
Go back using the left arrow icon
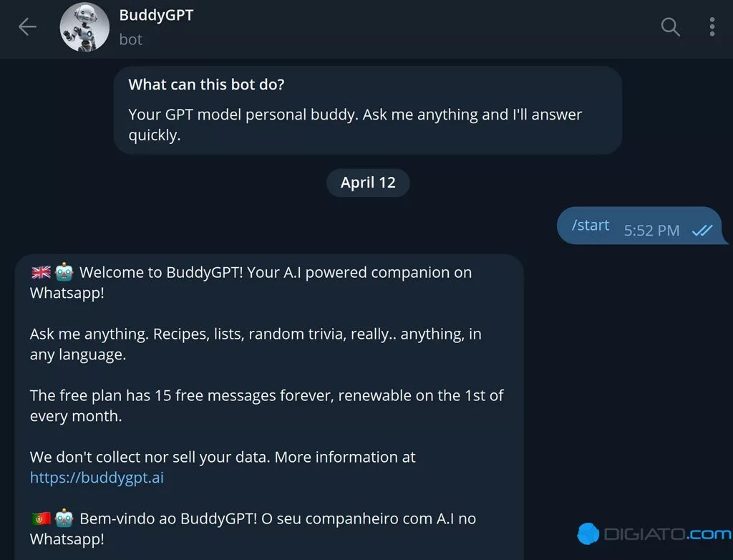pyautogui.click(x=27, y=26)
